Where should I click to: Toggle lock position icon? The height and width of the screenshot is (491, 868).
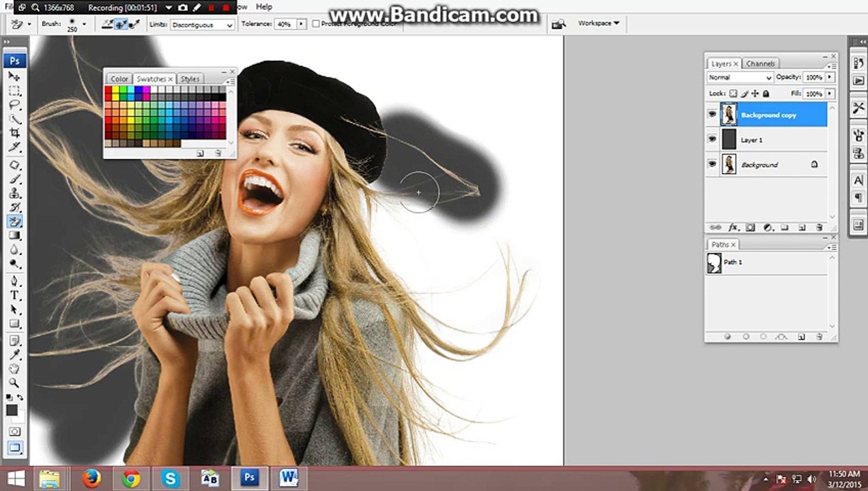[x=755, y=93]
